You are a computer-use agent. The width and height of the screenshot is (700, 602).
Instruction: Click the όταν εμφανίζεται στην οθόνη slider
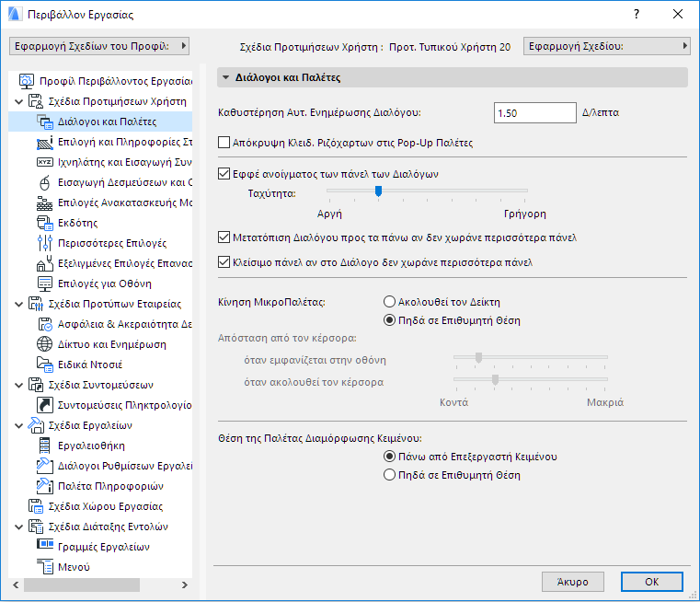[531, 359]
